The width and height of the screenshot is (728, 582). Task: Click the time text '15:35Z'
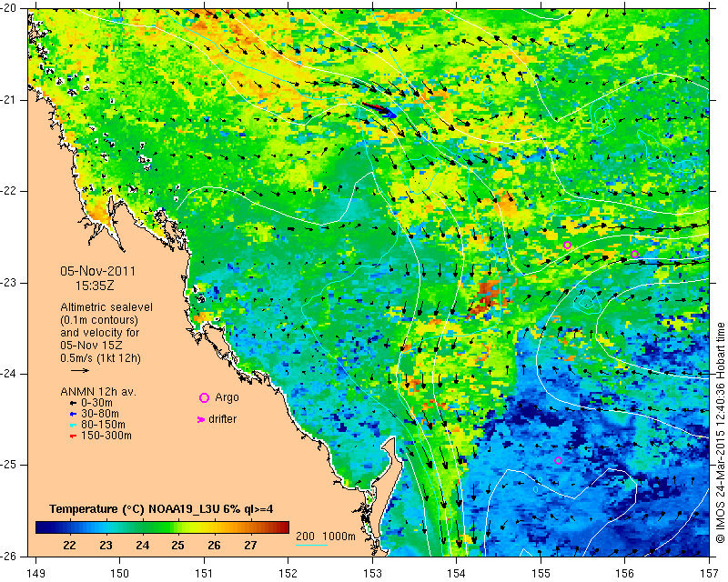tap(95, 286)
